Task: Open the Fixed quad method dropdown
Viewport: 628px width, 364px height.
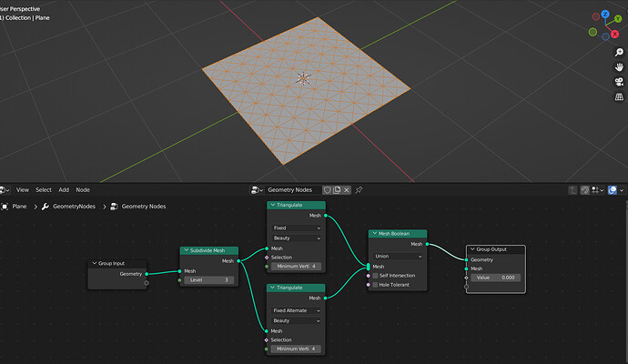Action: [297, 227]
